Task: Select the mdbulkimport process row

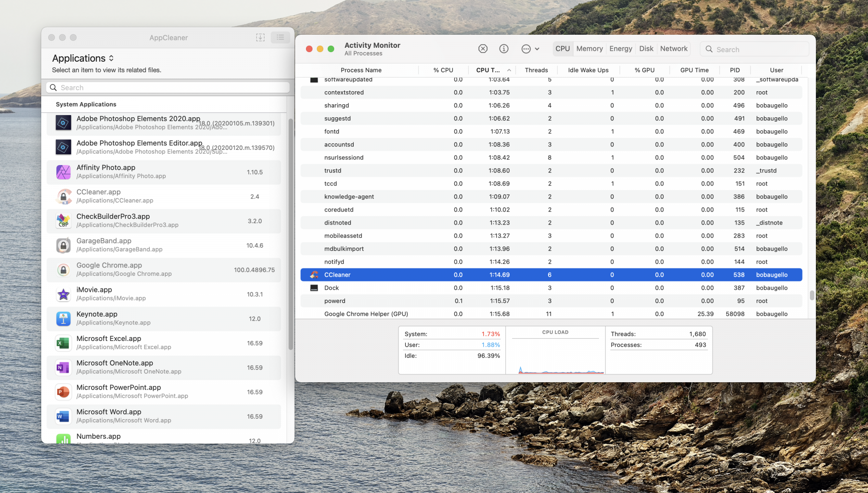Action: (551, 249)
